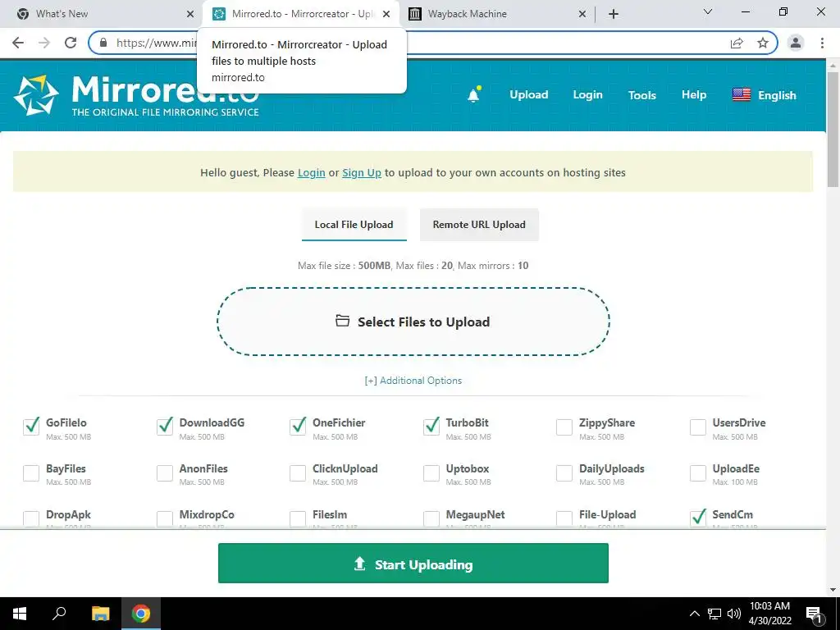Click the US flag language icon
This screenshot has width=840, height=630.
pos(742,95)
